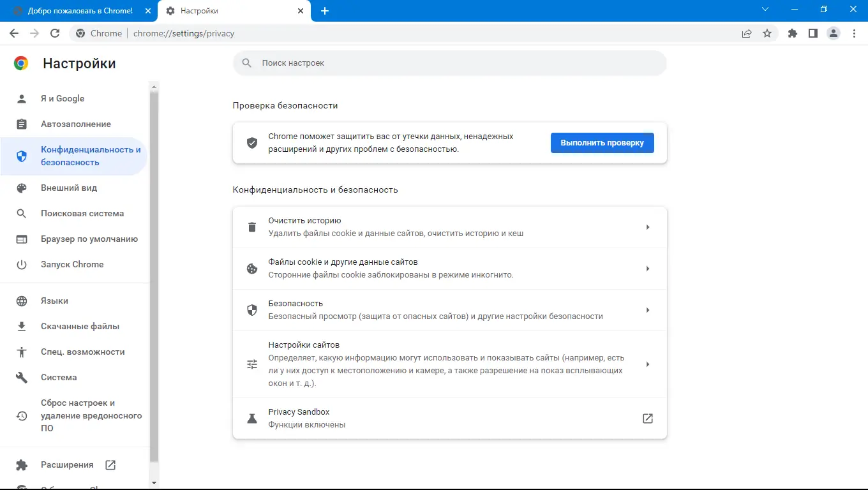Click the back navigation arrow

click(x=14, y=33)
